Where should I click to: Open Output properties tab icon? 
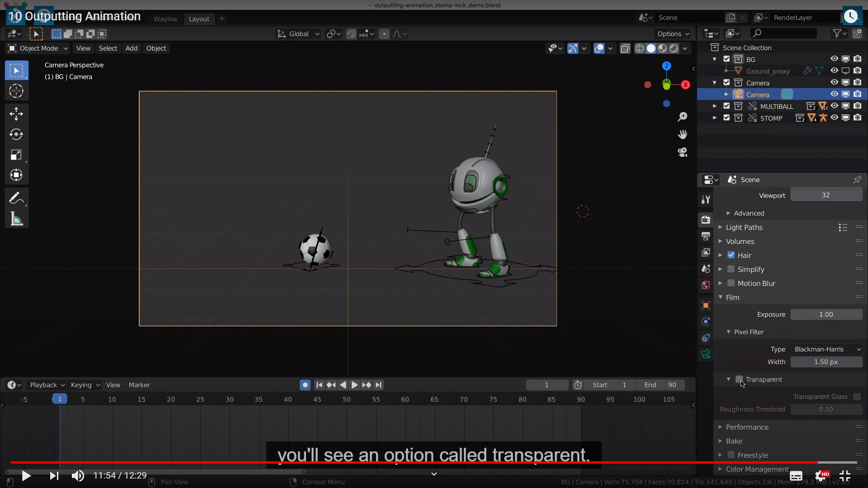coord(706,236)
